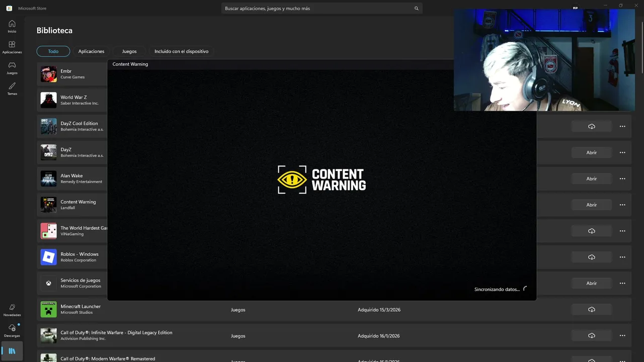644x362 pixels.
Task: Click Roblox Corporation publisher text
Action: pos(79,260)
